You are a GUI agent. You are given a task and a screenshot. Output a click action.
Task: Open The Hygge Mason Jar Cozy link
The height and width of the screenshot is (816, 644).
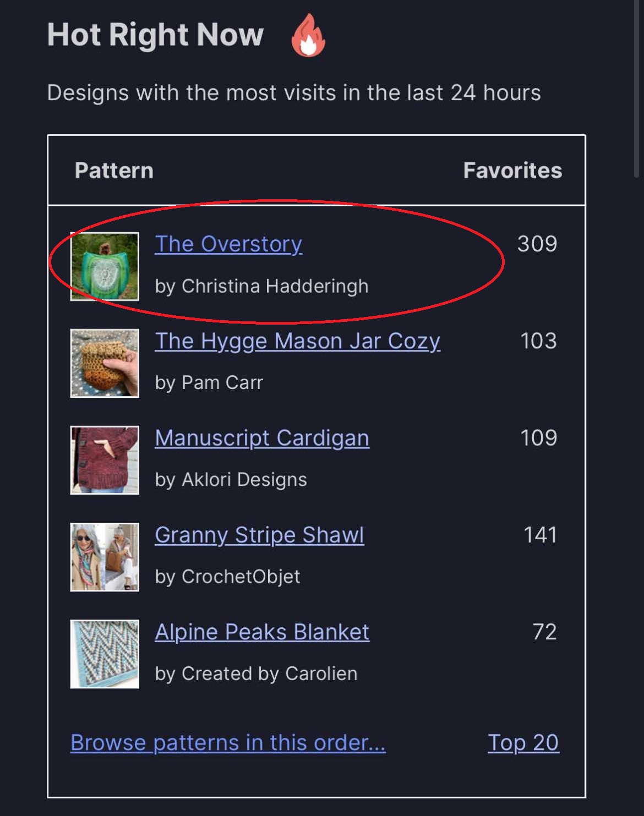297,341
